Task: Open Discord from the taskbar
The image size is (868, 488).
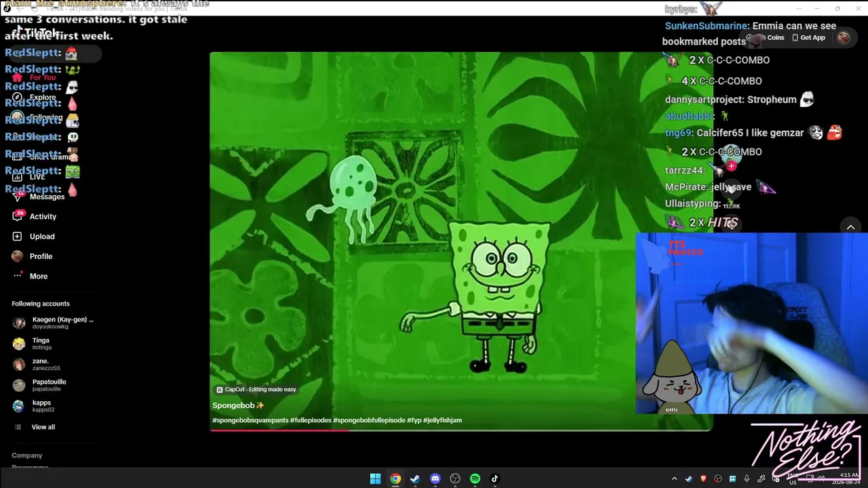Action: click(x=435, y=479)
